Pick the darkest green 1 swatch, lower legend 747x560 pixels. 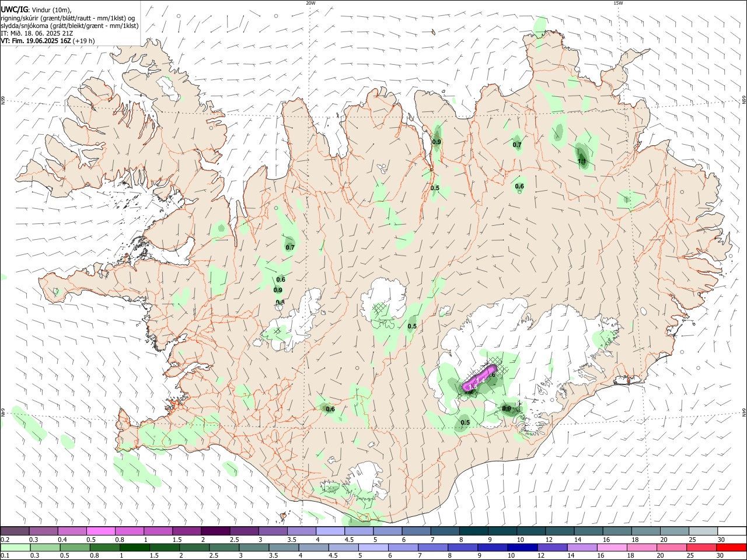(x=134, y=548)
